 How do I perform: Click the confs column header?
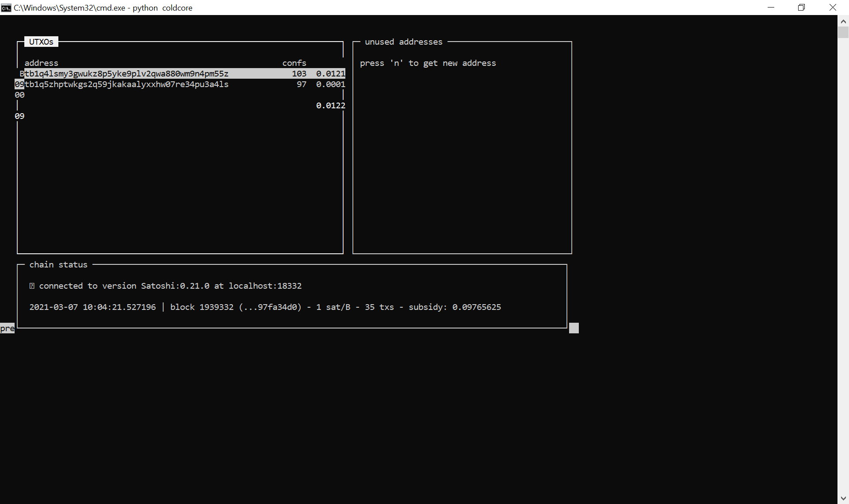click(294, 63)
